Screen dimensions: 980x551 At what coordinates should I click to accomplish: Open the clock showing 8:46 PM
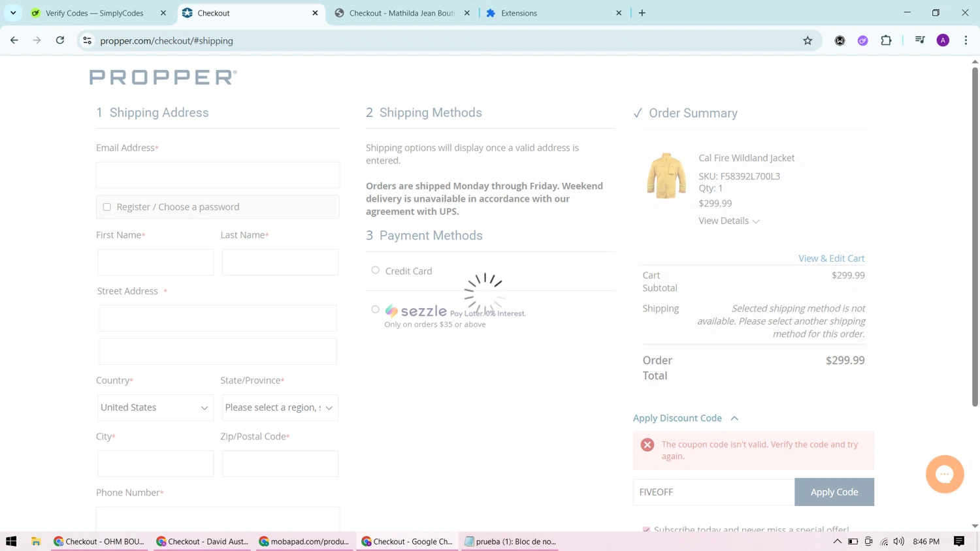point(926,541)
